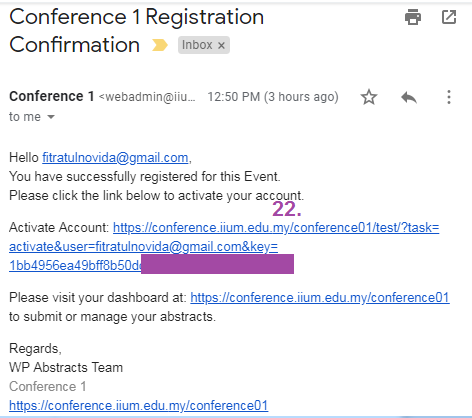Screen dimensions: 472x418
Task: Toggle the yellow importance marker
Action: click(x=160, y=45)
